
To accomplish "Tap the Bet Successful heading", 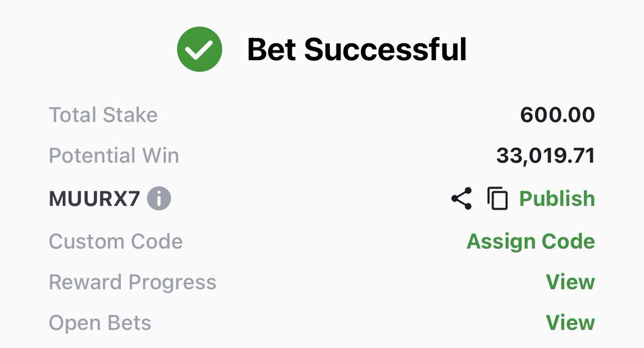I will pos(357,50).
